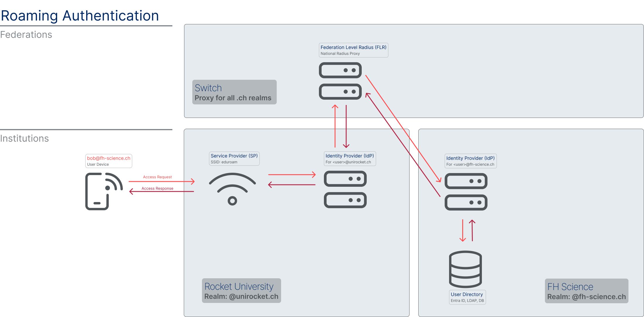Viewport: 644px width, 317px height.
Task: Select the Rocket University realm label box
Action: tap(241, 291)
